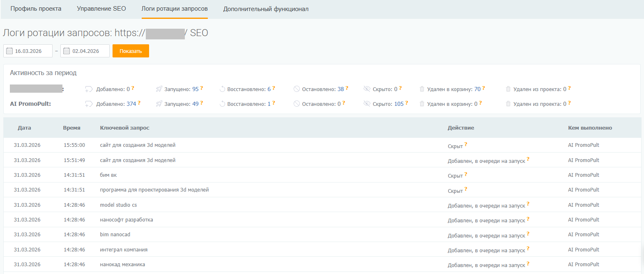Click help icon next to Восстановлено: 6
The image size is (644, 274).
pyautogui.click(x=274, y=87)
